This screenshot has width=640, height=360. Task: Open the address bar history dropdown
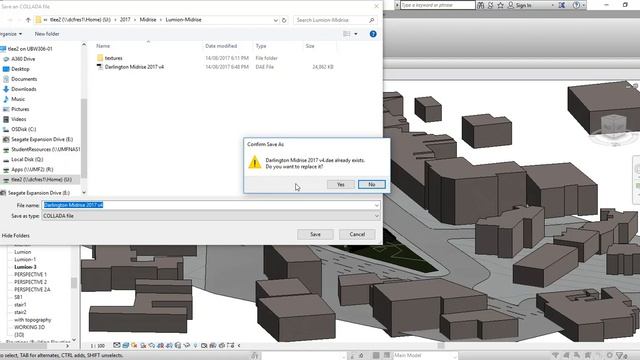click(x=276, y=20)
